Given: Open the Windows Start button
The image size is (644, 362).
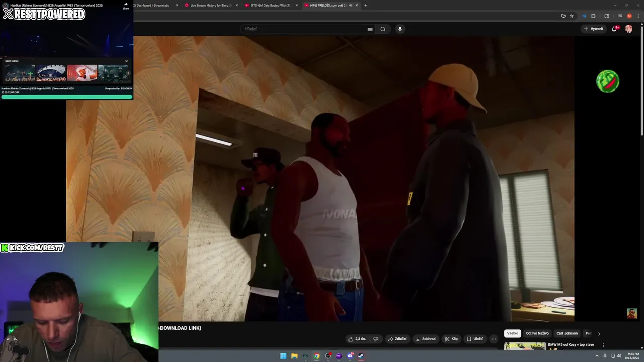Looking at the screenshot, I should tap(283, 356).
